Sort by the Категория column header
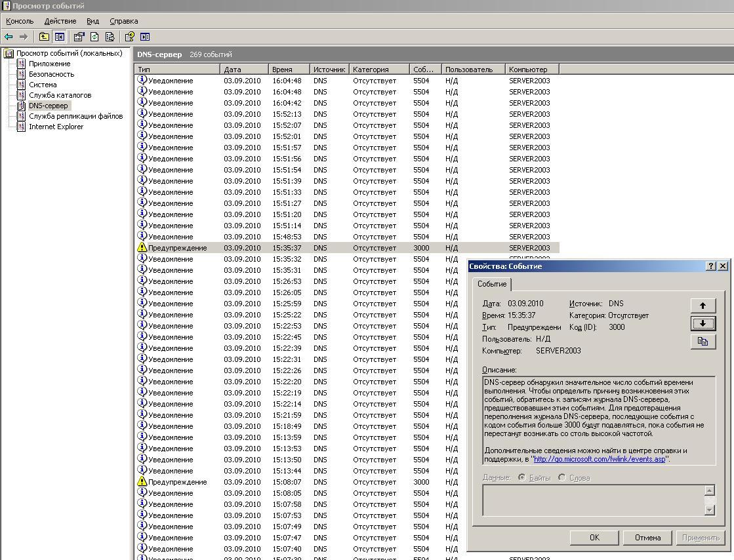Screen dimensions: 734x560 (379, 70)
